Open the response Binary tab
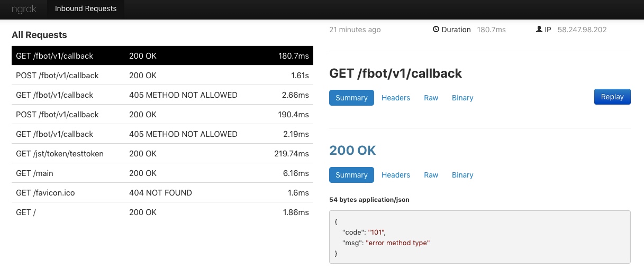 (462, 175)
